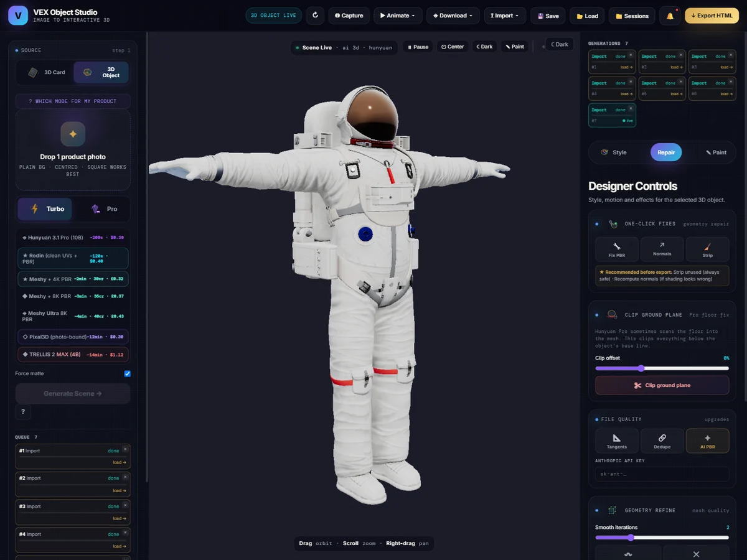Dismiss queue item #2 Import
Viewport: 747px width, 560px height.
[125, 477]
